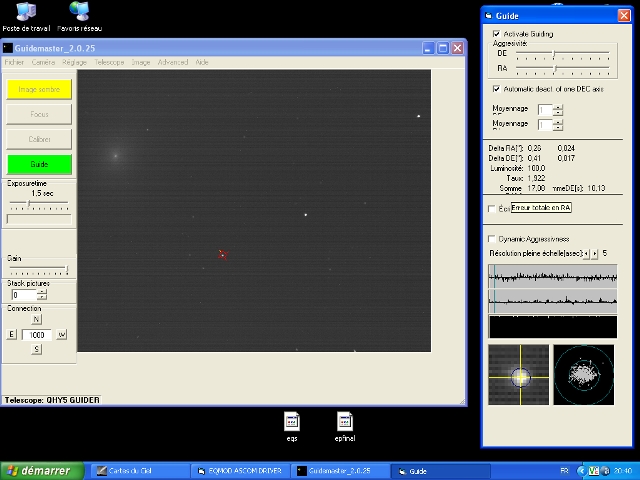Click the Luminosité value 100,0
This screenshot has height=480, width=640.
[536, 168]
